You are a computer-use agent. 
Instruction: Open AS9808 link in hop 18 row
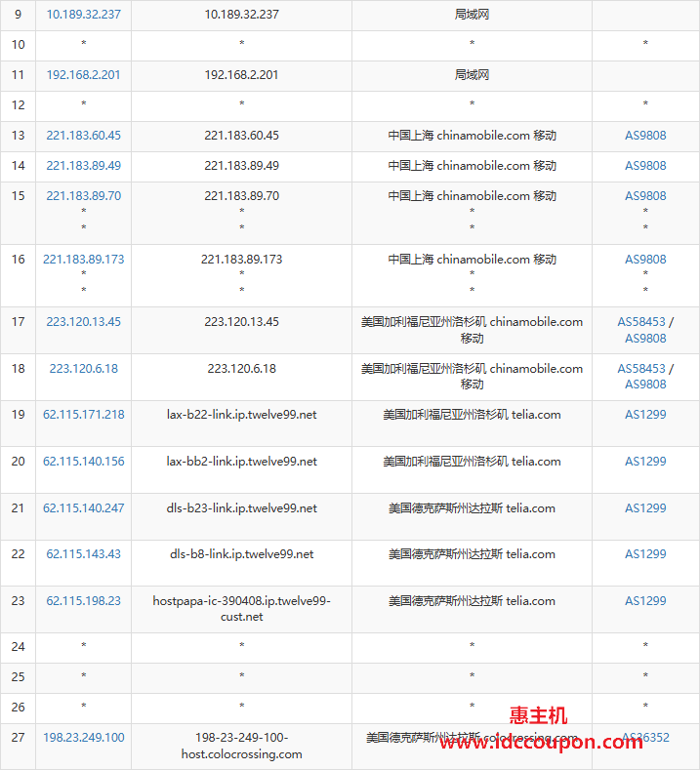pyautogui.click(x=645, y=384)
